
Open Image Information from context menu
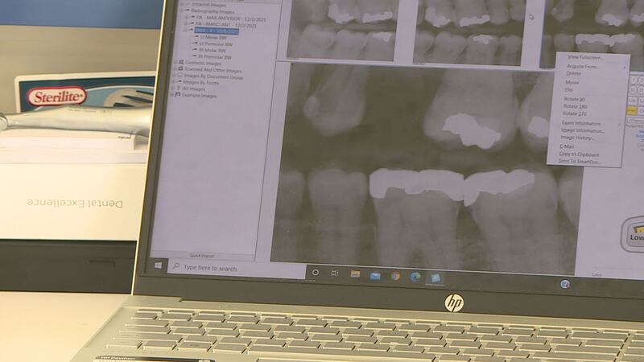click(583, 130)
